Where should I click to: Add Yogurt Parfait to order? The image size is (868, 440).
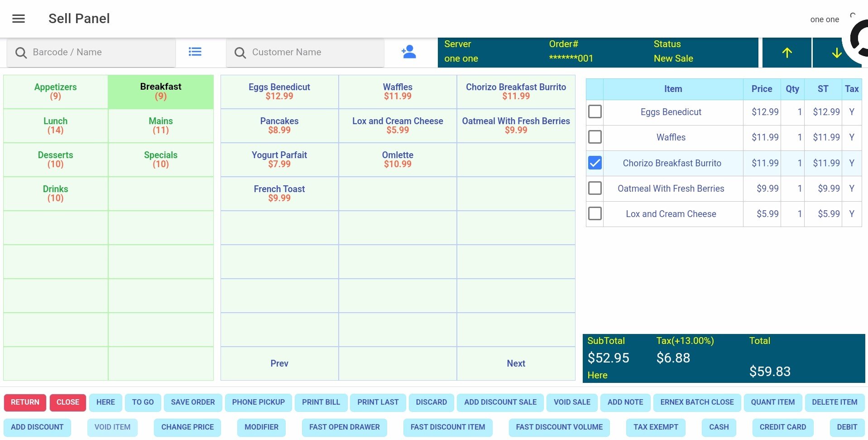click(x=279, y=160)
